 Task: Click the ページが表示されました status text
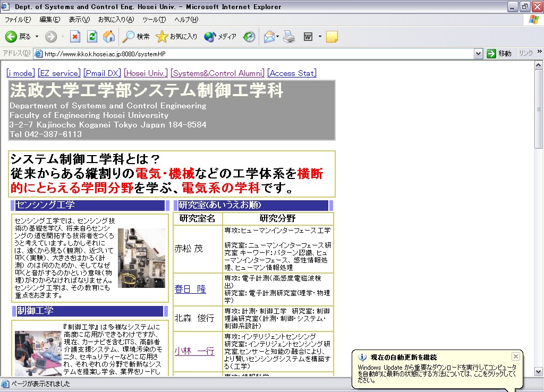tap(40, 384)
